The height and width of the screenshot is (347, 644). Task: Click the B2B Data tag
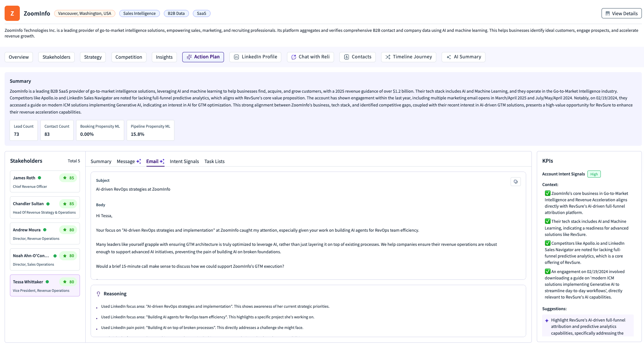pos(176,13)
